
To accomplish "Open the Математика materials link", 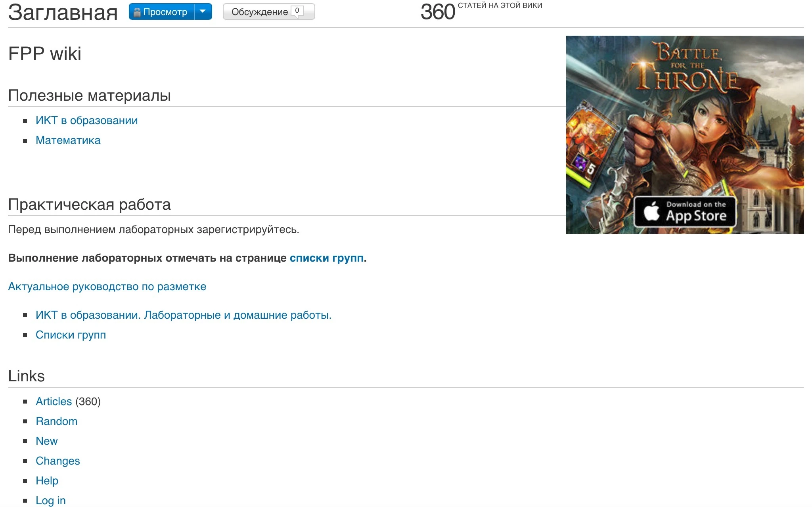I will pos(68,140).
